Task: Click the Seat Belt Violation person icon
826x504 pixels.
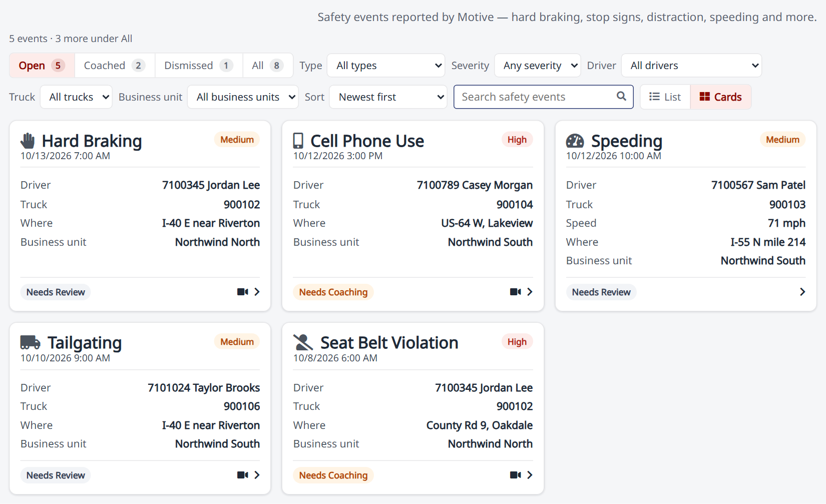Action: pos(303,342)
